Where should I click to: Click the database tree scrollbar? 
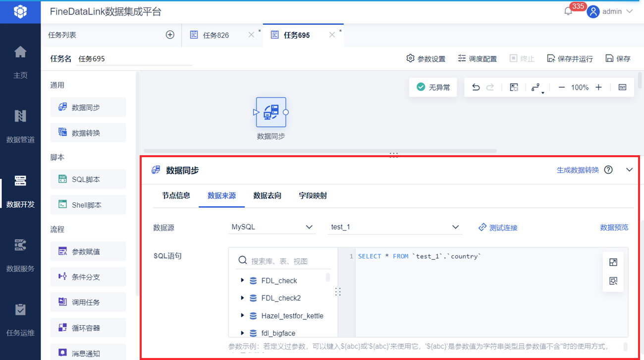coord(327,277)
